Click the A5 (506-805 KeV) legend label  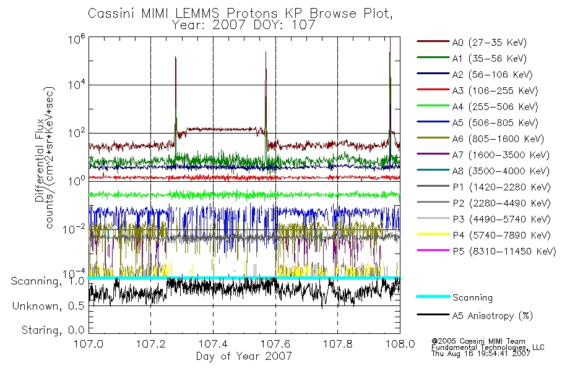click(x=495, y=123)
